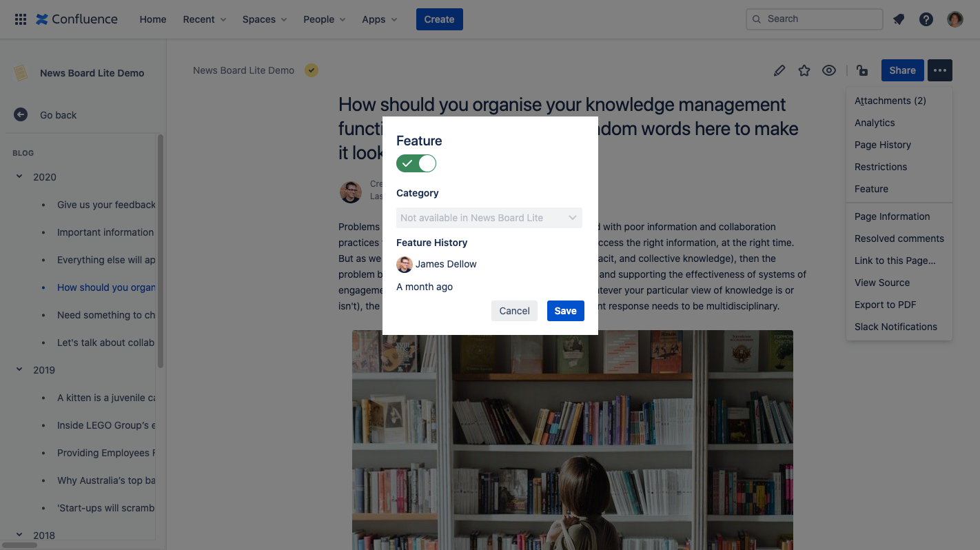Image resolution: width=980 pixels, height=550 pixels.
Task: Open the help question mark icon
Action: [926, 19]
